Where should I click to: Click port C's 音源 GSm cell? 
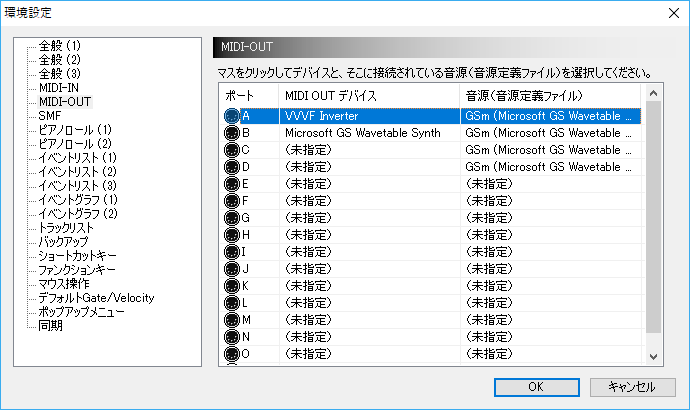551,150
